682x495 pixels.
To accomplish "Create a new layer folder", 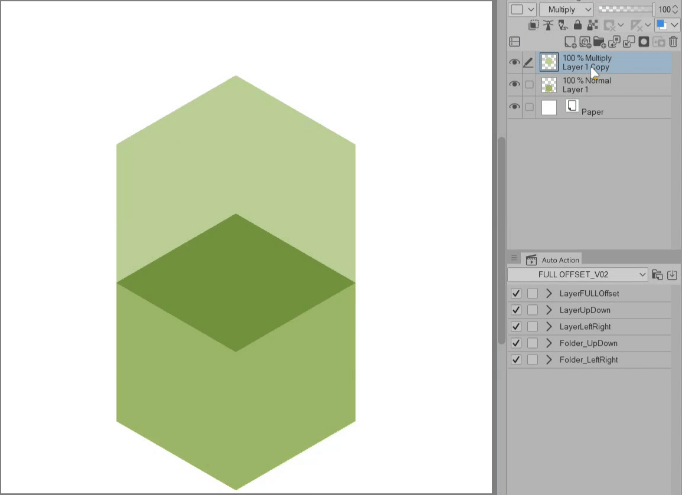I will (599, 42).
